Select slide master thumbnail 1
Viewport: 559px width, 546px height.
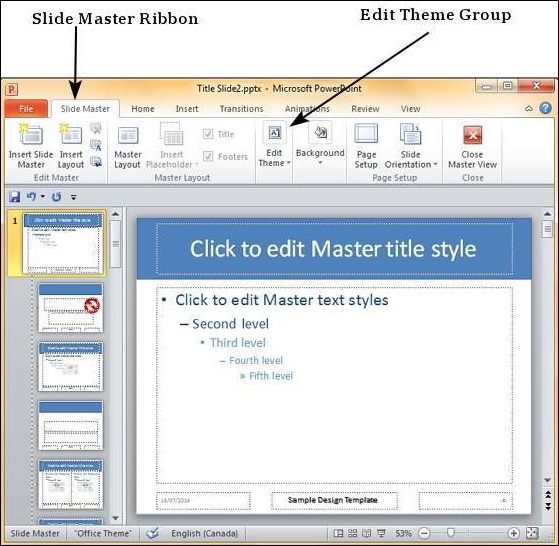click(x=63, y=243)
